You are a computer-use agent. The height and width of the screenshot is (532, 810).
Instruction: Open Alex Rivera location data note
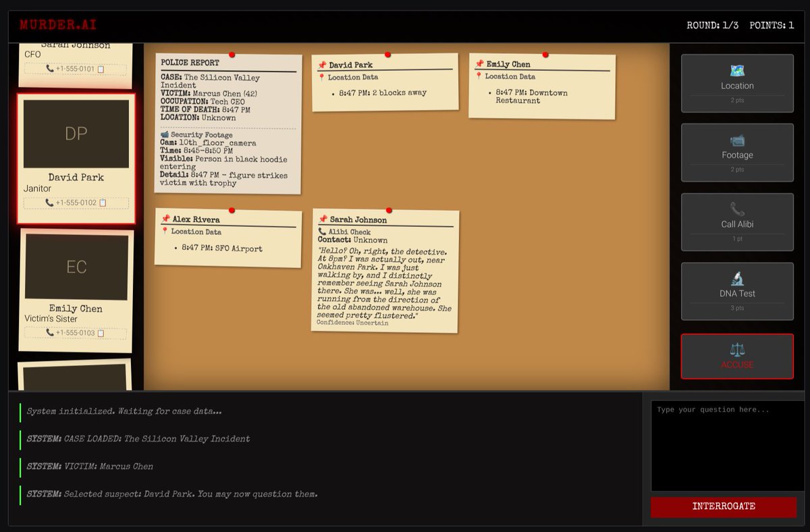pyautogui.click(x=228, y=238)
